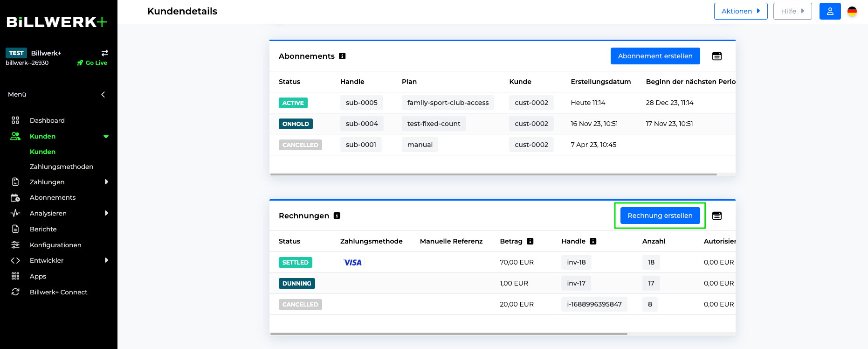Click the Go Live rocket link
Screen dimensions: 868x349
[92, 63]
